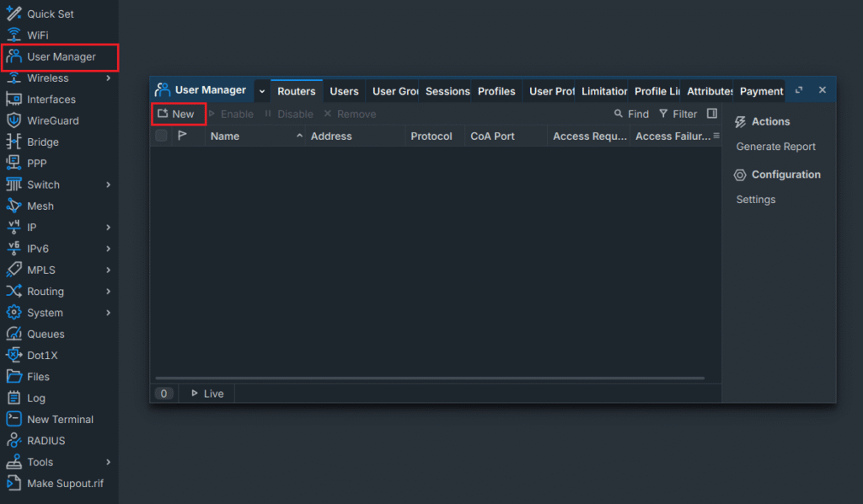The image size is (863, 504).
Task: Open Interfaces from the sidebar
Action: point(51,99)
